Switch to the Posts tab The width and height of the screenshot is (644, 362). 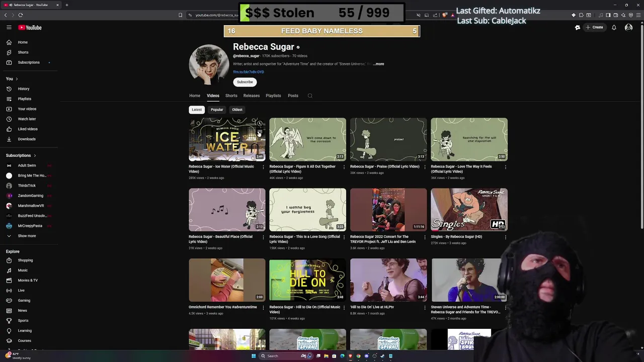tap(293, 96)
